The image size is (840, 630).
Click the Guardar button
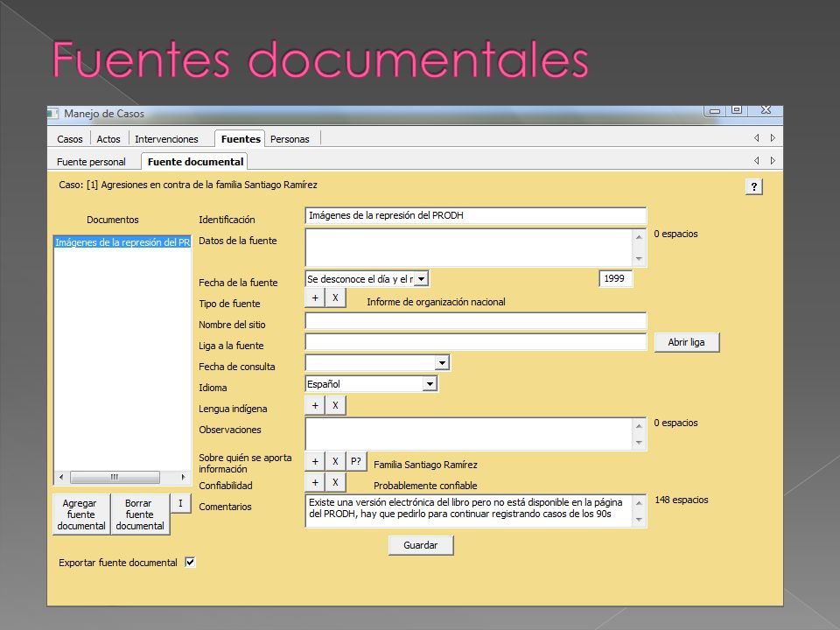pos(421,545)
